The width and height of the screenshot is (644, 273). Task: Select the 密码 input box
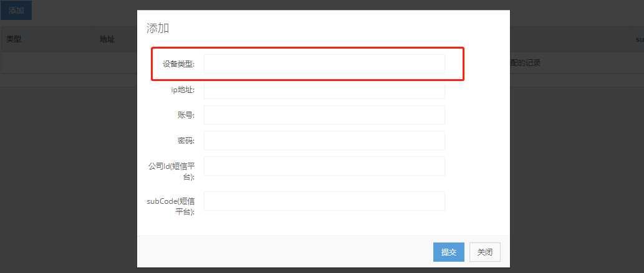(324, 141)
